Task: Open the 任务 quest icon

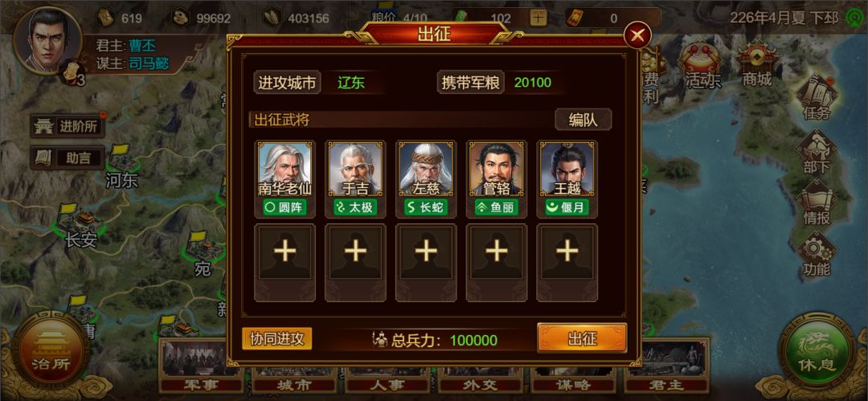Action: click(817, 100)
